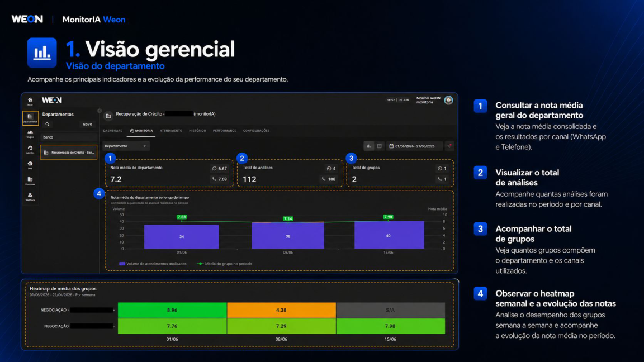Switch to the HISTÓRICO tab
The width and height of the screenshot is (644, 362).
click(x=197, y=131)
